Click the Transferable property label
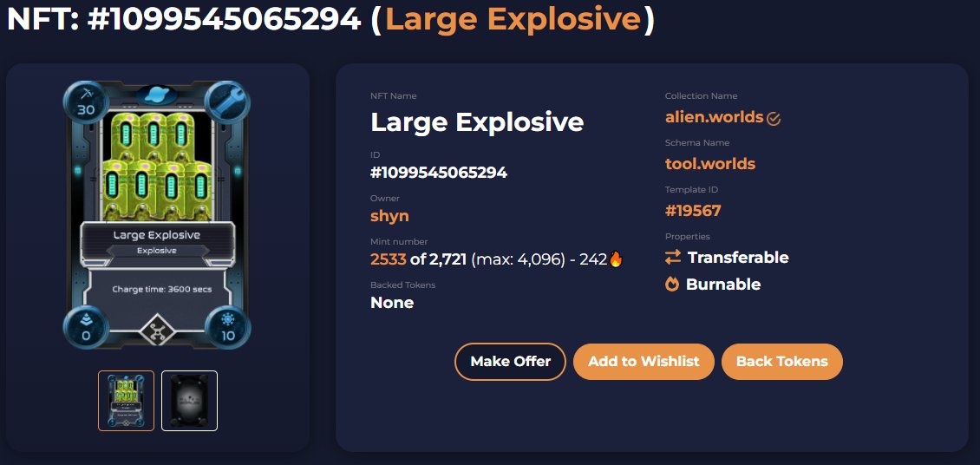 [x=738, y=257]
